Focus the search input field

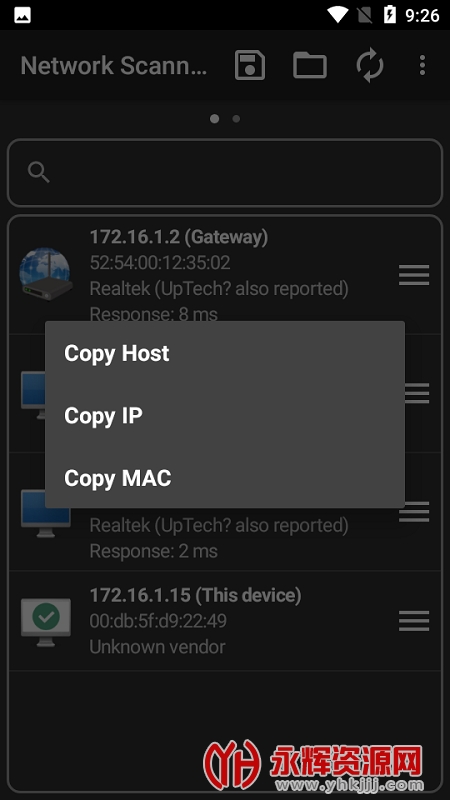225,172
